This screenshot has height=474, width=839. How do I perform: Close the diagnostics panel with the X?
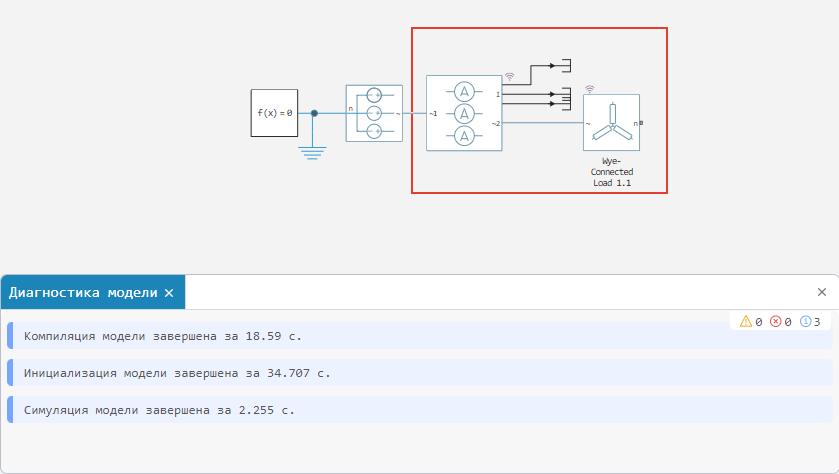[822, 292]
